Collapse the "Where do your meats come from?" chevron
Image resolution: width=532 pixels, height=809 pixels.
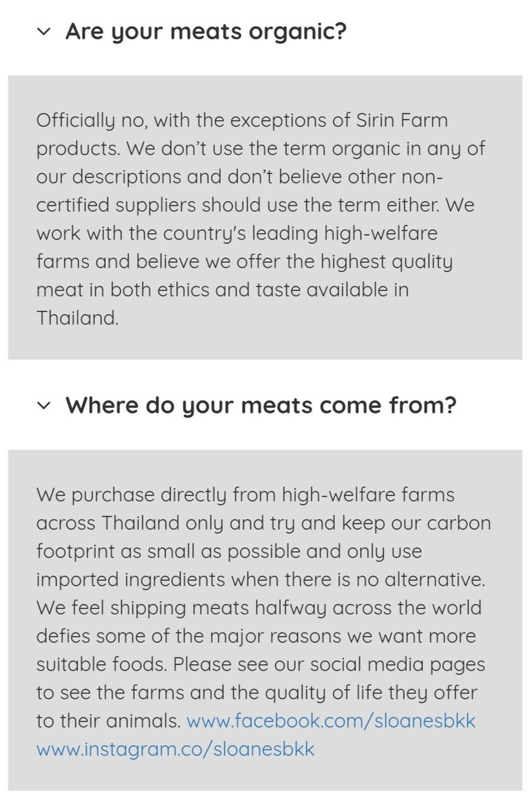pos(44,405)
